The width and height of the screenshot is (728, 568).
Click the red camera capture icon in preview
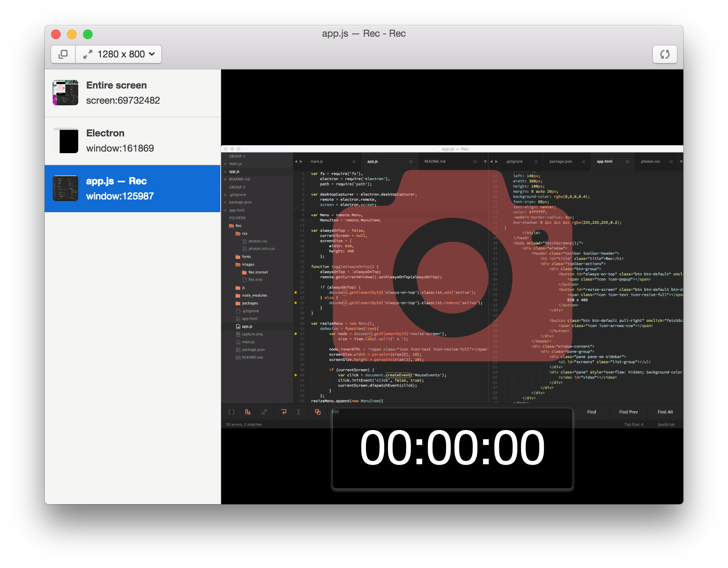[452, 266]
